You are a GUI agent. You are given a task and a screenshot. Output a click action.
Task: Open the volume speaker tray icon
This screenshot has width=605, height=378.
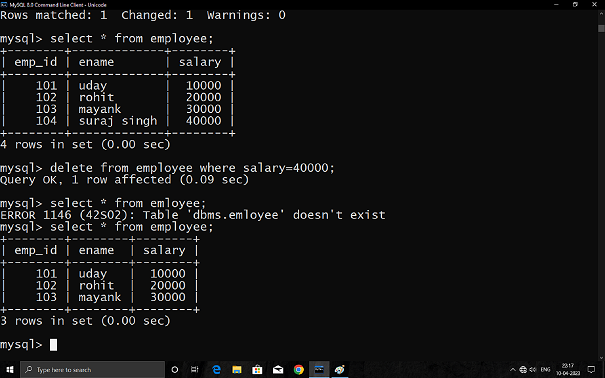pos(533,370)
